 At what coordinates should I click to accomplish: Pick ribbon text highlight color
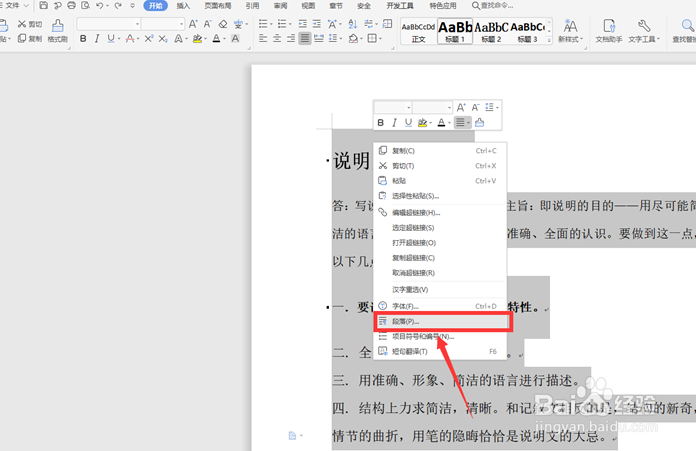pyautogui.click(x=197, y=39)
